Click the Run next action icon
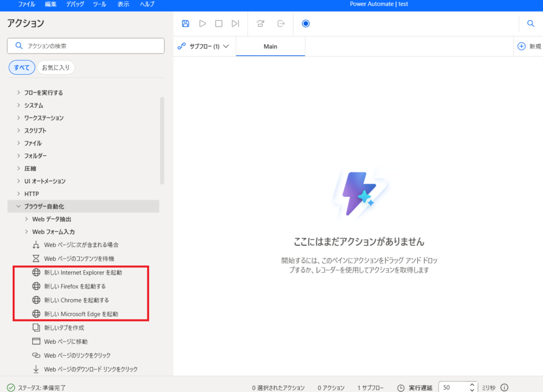 (x=235, y=23)
